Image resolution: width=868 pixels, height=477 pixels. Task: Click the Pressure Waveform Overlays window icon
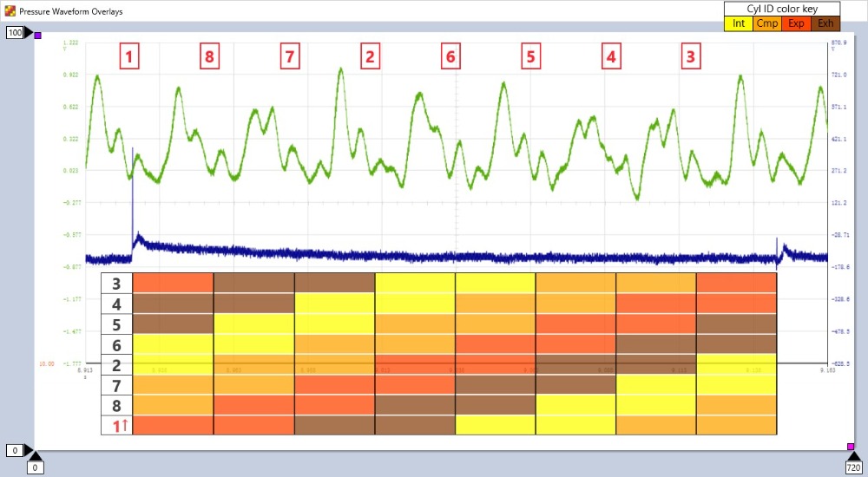pos(10,11)
